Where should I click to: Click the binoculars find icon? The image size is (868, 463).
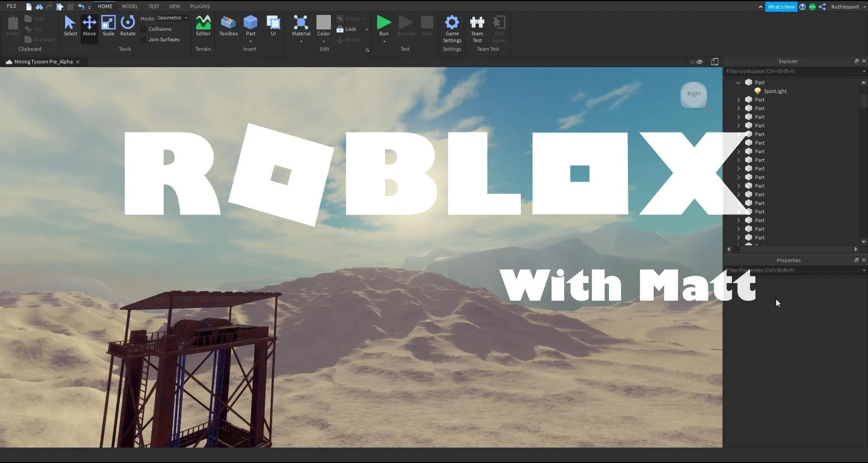point(39,6)
